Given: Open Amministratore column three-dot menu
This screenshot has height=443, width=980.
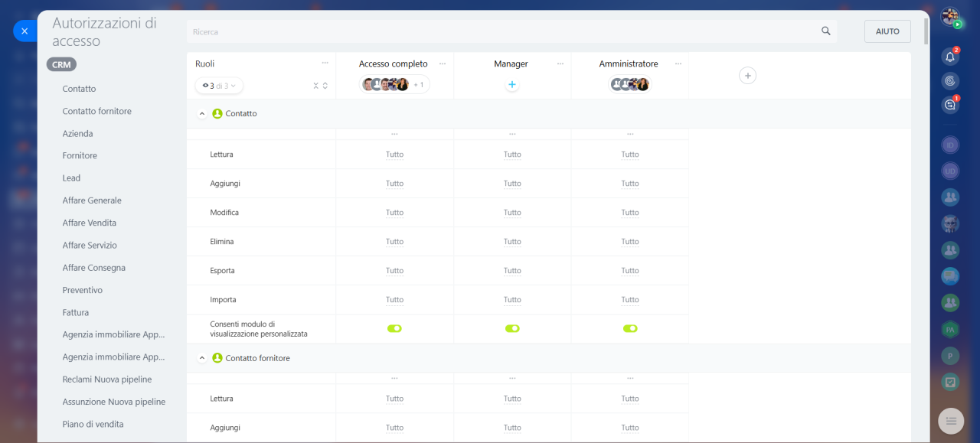Looking at the screenshot, I should 678,64.
